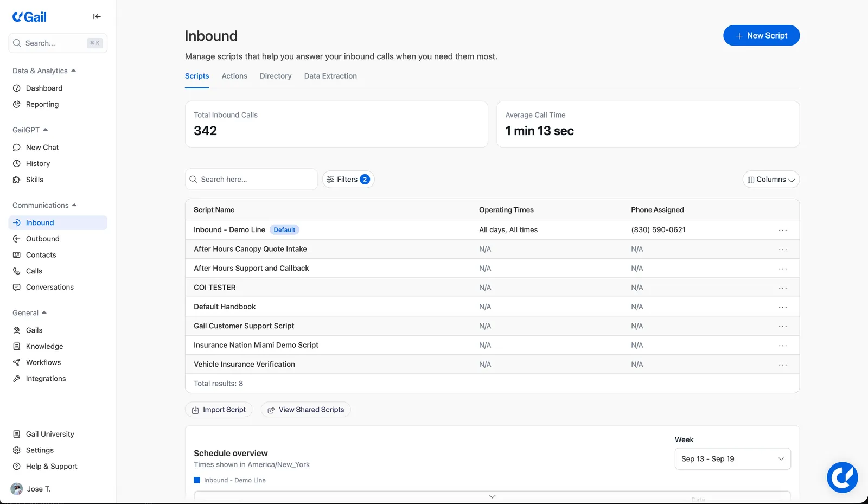Open Gail University

(50, 435)
